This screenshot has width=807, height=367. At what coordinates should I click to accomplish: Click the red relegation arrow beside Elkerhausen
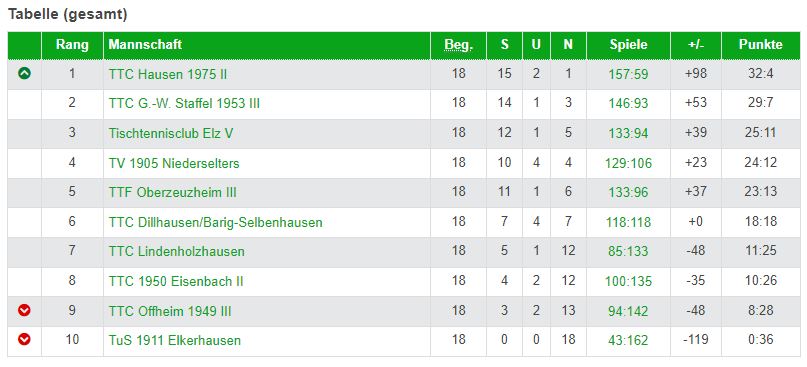pos(24,340)
